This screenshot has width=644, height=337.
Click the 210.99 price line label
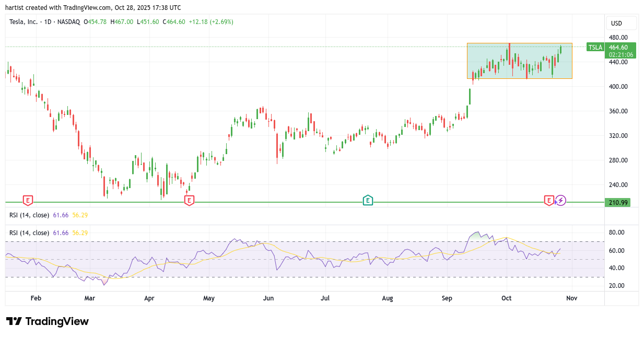point(618,202)
